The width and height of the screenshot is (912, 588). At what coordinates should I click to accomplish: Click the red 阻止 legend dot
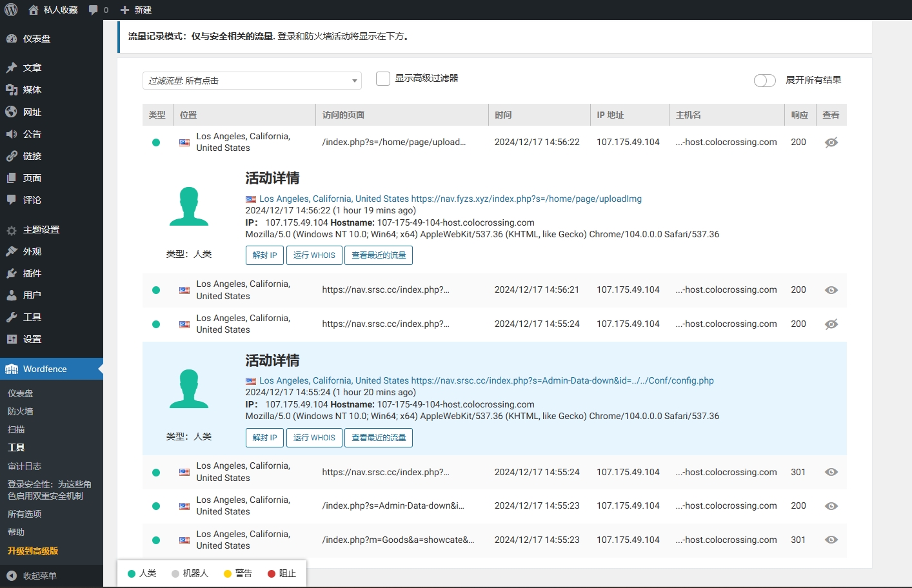point(272,573)
